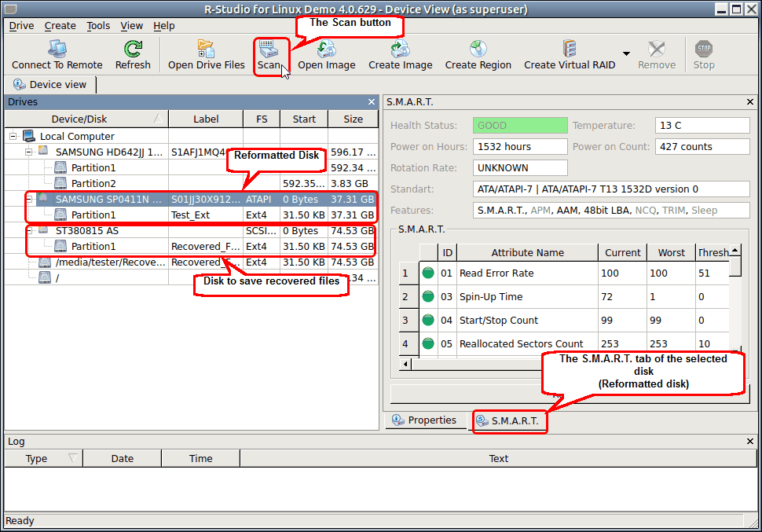Select the root "/" mount icon
The image size is (762, 532).
(45, 277)
